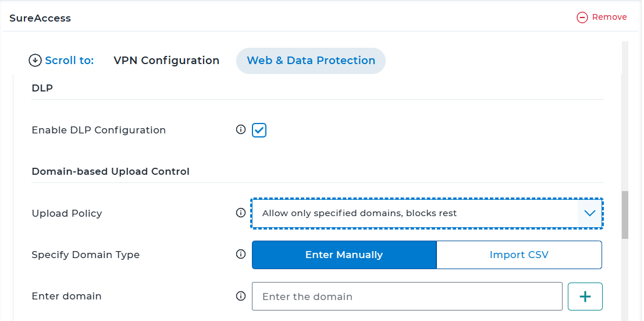Show info tooltip icon for Upload Policy
This screenshot has width=644, height=321.
[241, 213]
